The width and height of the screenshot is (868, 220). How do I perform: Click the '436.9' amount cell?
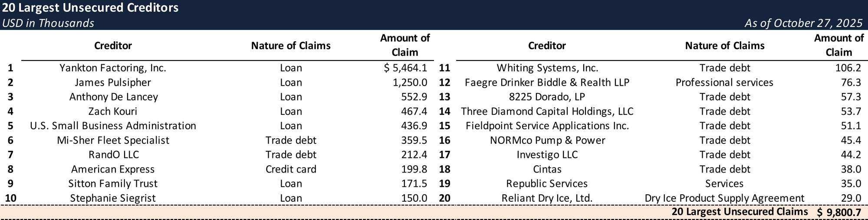pos(414,126)
